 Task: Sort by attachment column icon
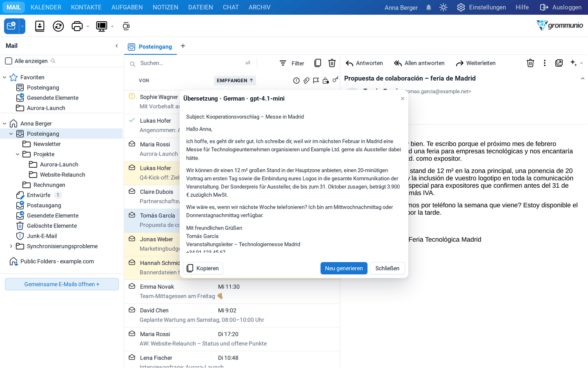click(x=306, y=81)
